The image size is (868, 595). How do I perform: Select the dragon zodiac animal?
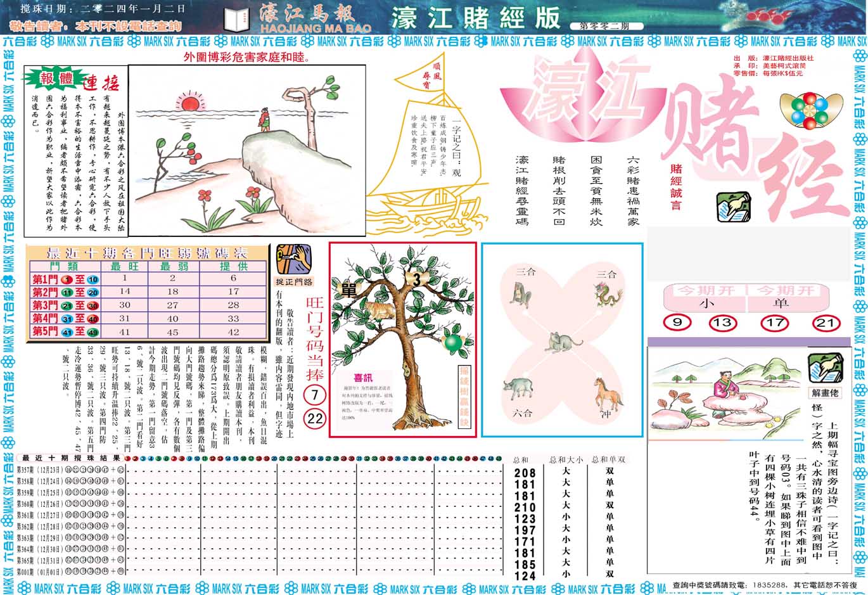point(607,295)
